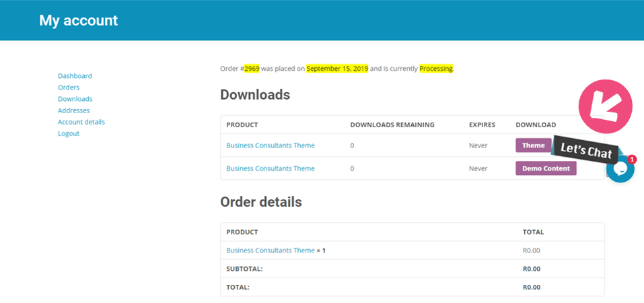Open the chat bubble widget icon

tap(620, 168)
